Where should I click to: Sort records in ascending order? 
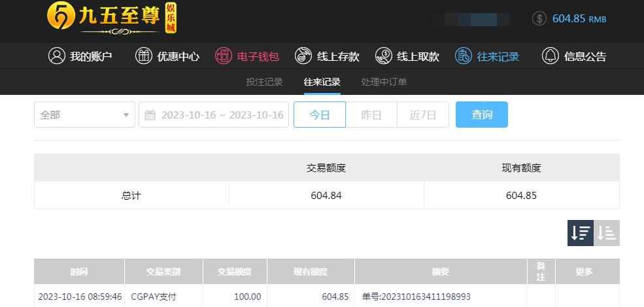click(607, 233)
